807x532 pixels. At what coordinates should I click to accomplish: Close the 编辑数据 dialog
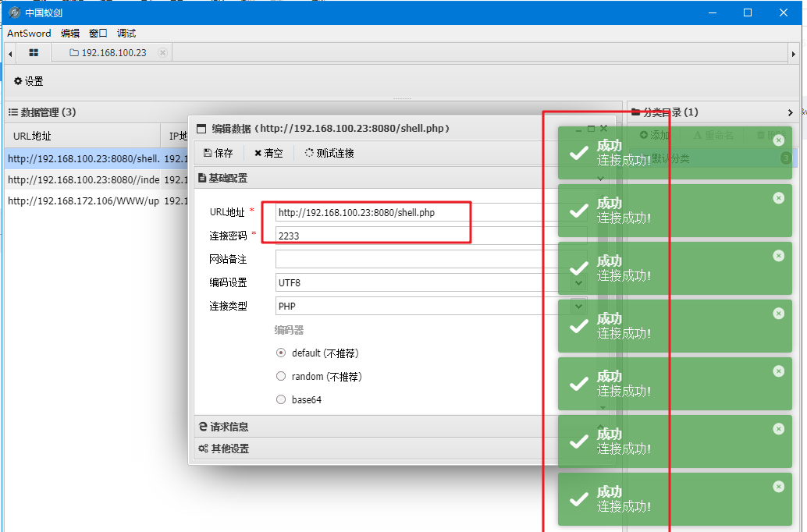[x=604, y=128]
